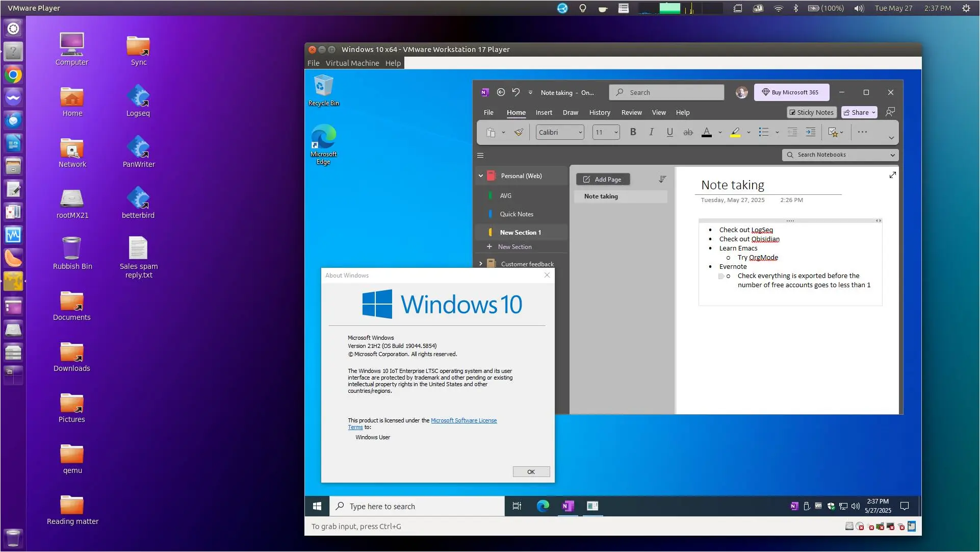This screenshot has height=552, width=980.
Task: Click Increase Indent icon
Action: pos(810,132)
